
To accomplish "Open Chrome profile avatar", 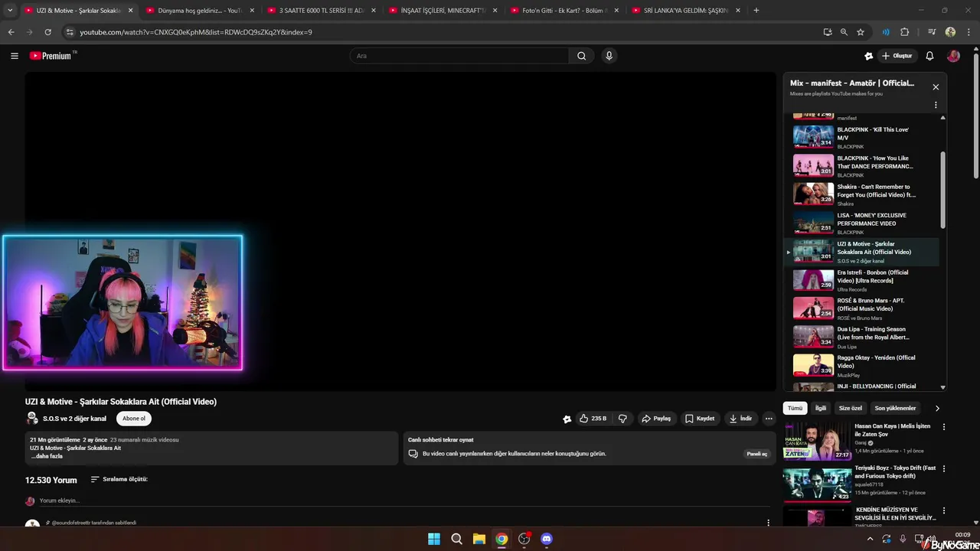I will pyautogui.click(x=950, y=32).
